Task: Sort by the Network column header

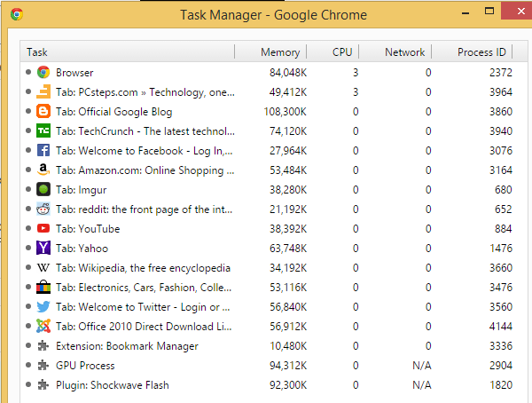Action: pyautogui.click(x=395, y=52)
